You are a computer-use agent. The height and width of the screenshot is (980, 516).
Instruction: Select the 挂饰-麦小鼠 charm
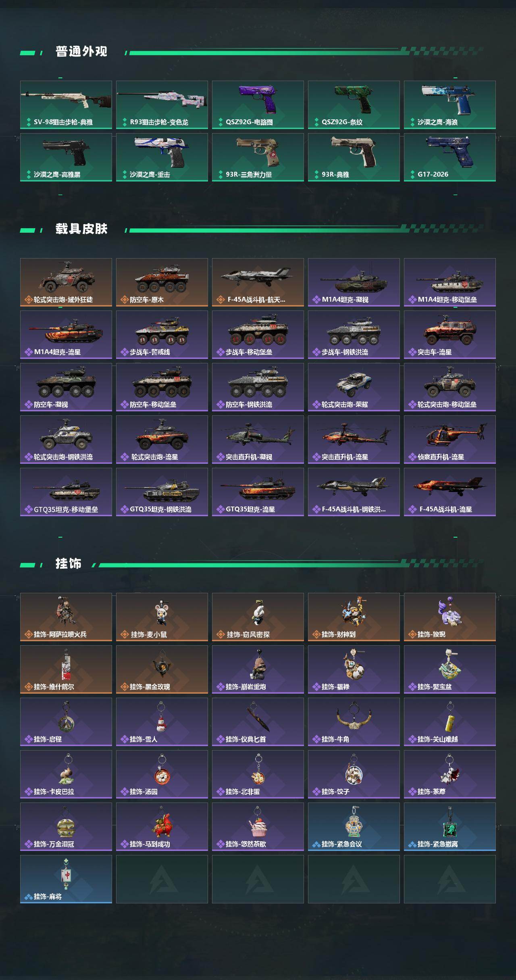point(162,617)
